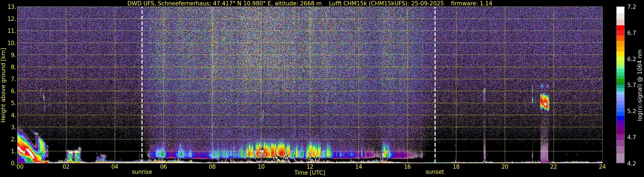This screenshot has width=644, height=177.
Task: Click the height axis tick '2.'
Action: click(x=13, y=139)
